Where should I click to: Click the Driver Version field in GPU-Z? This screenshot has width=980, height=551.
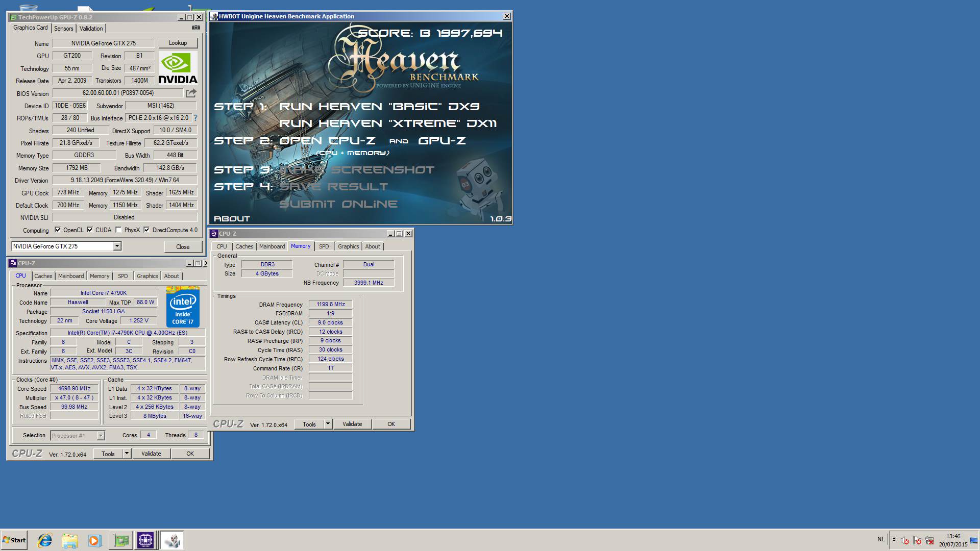pos(125,180)
